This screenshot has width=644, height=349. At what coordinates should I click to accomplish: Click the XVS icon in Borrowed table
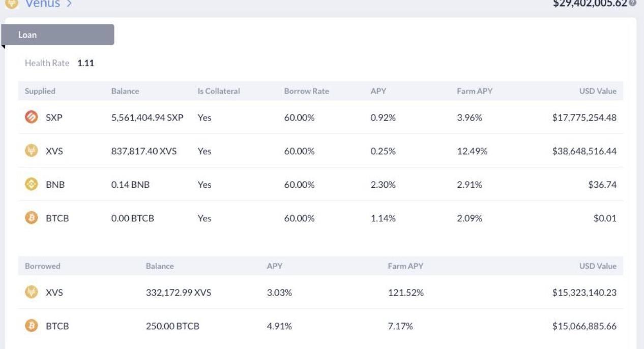pos(32,293)
